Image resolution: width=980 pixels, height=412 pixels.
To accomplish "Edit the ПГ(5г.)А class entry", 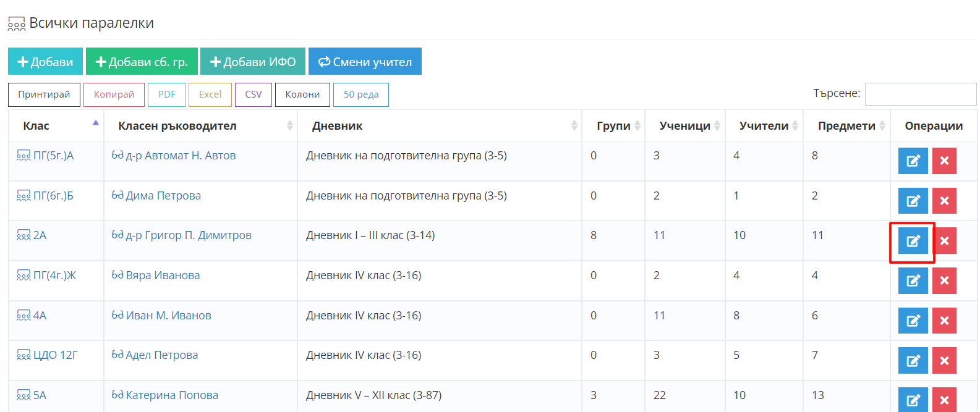I will click(913, 161).
